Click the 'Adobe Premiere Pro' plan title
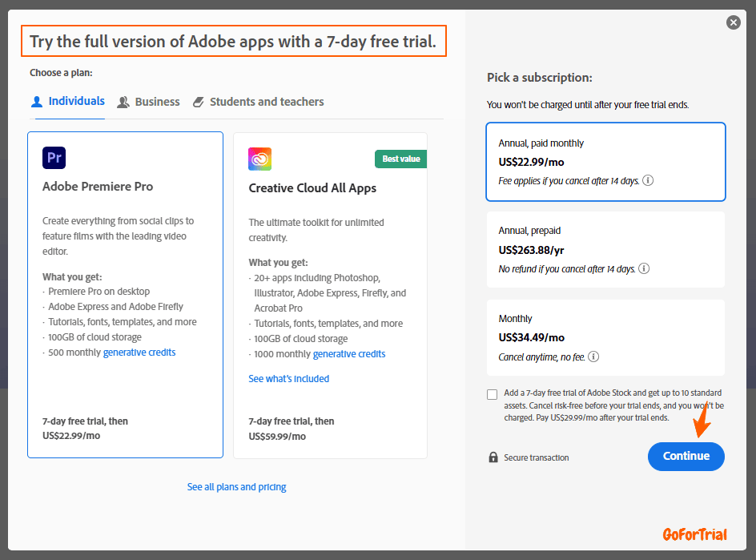 98,187
